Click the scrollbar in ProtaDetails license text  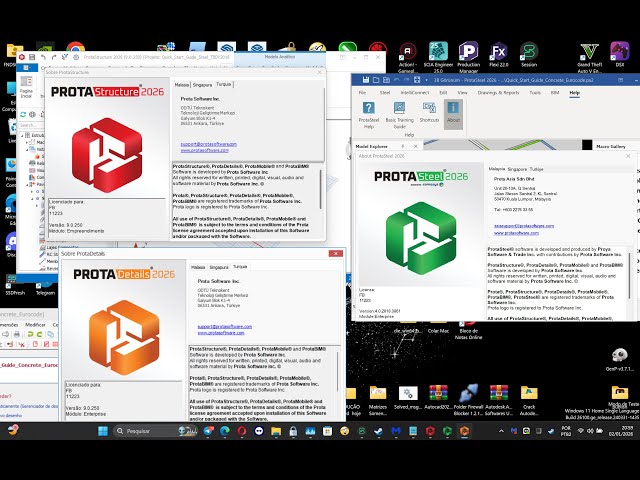pos(338,371)
